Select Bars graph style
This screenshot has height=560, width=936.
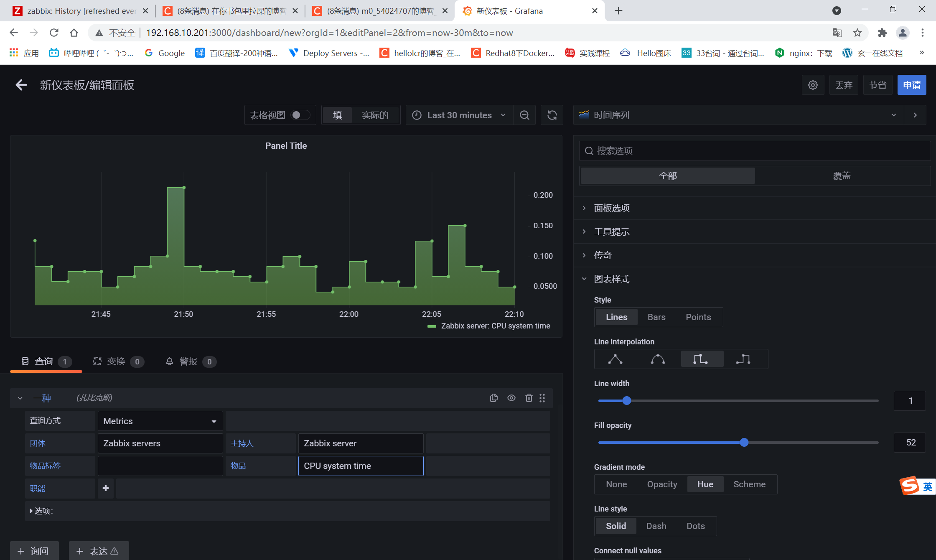pyautogui.click(x=656, y=317)
